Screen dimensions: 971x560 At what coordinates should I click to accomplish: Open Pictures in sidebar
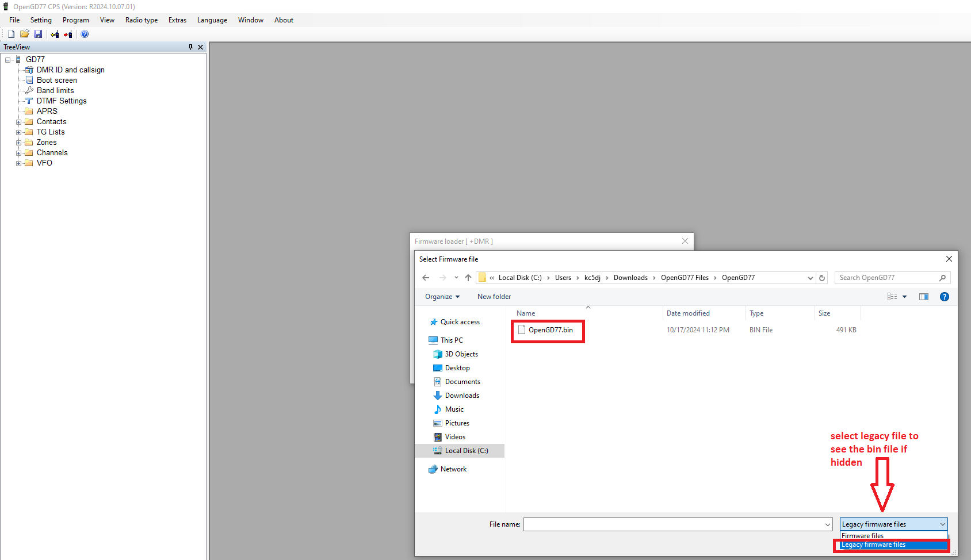pyautogui.click(x=457, y=423)
